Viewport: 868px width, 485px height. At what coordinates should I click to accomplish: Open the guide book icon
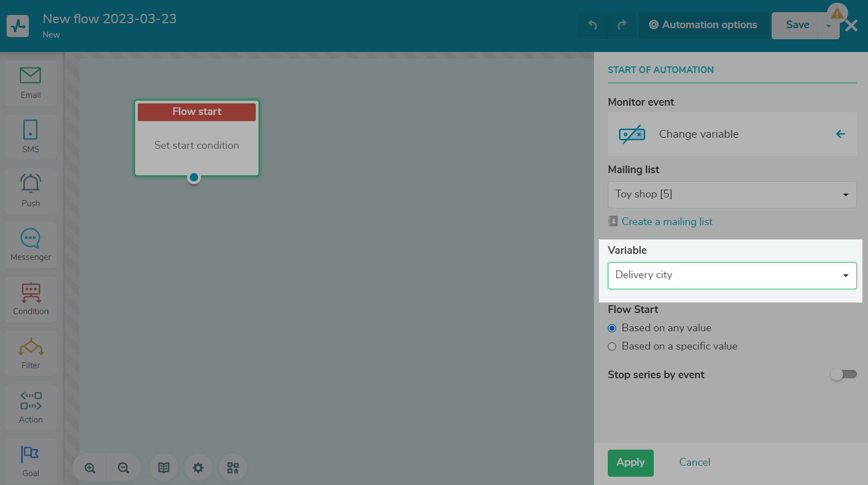[164, 468]
